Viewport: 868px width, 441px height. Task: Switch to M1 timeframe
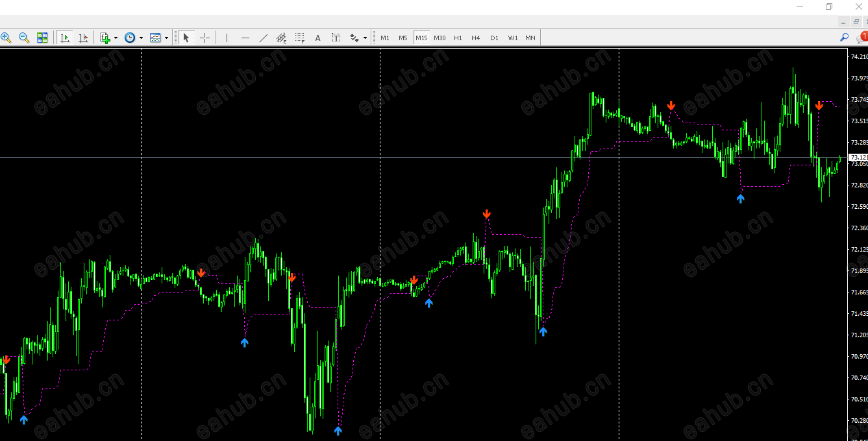click(x=385, y=38)
